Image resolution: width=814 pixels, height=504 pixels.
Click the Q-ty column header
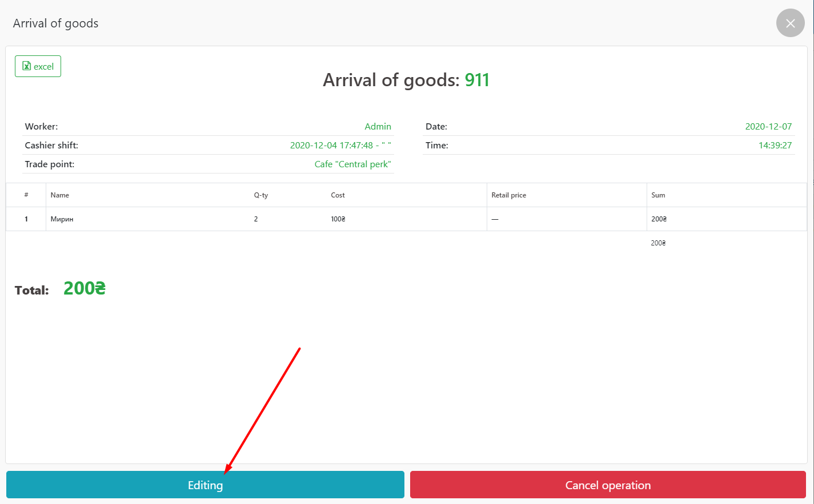pos(261,195)
